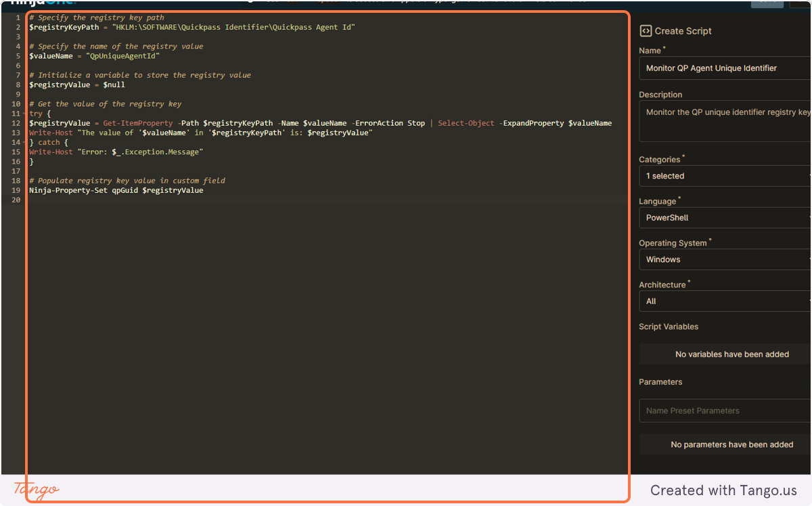Click the $registryValue = $null line

pyautogui.click(x=77, y=85)
